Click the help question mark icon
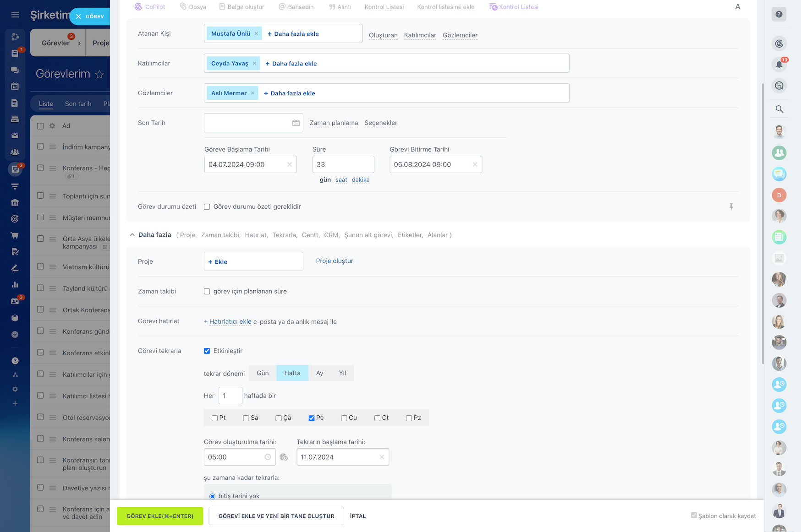 pos(779,14)
